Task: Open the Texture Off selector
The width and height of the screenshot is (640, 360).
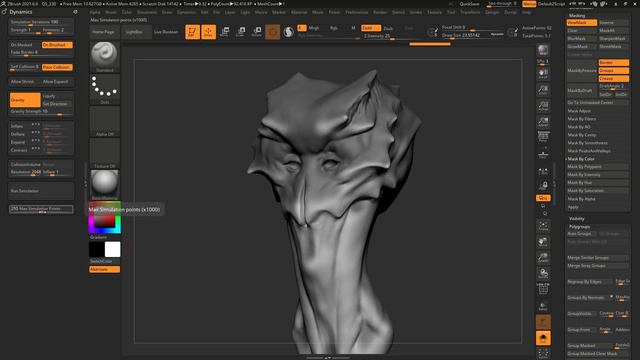Action: pyautogui.click(x=104, y=153)
